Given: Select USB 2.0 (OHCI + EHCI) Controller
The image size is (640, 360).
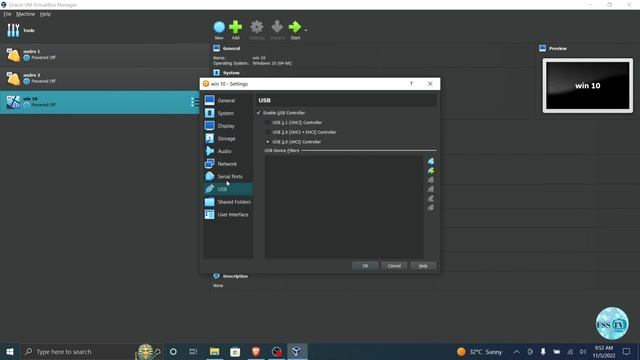Looking at the screenshot, I should pos(268,132).
